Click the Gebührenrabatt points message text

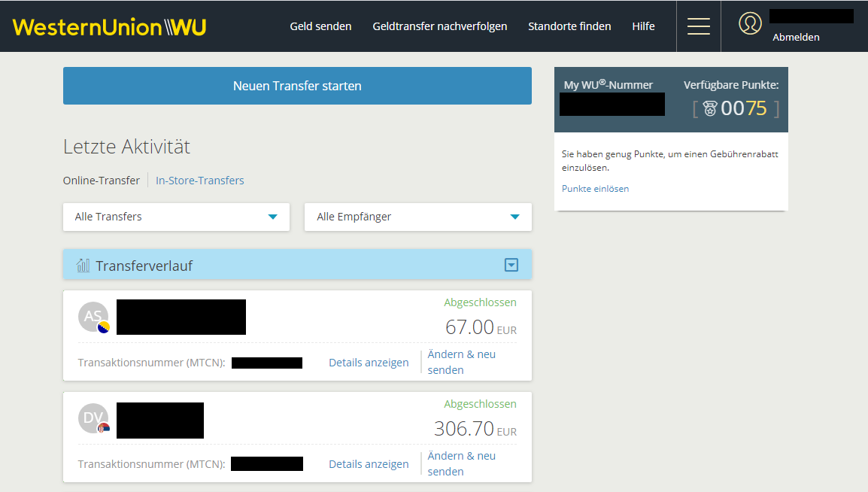(670, 160)
